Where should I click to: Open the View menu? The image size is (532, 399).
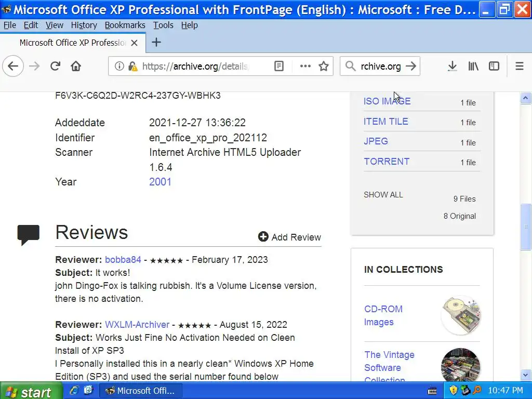point(54,25)
